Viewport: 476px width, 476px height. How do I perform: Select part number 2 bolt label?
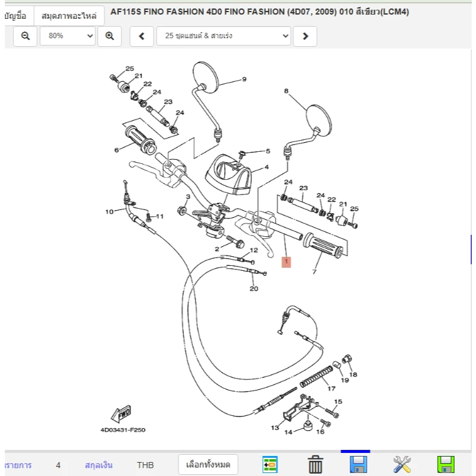coord(217,249)
